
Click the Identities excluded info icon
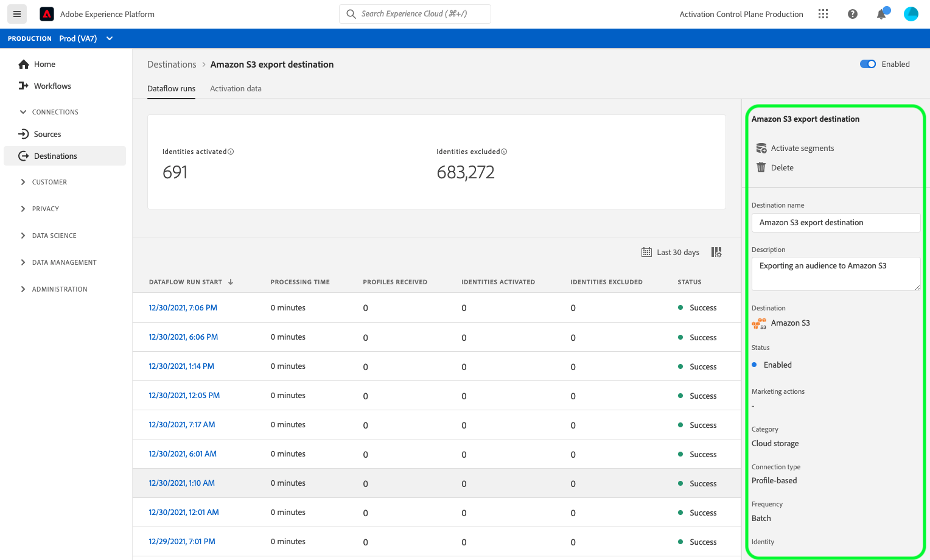point(504,152)
